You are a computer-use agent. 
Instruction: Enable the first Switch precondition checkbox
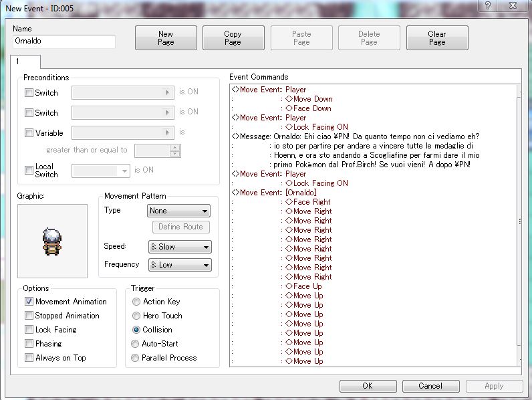[x=29, y=93]
